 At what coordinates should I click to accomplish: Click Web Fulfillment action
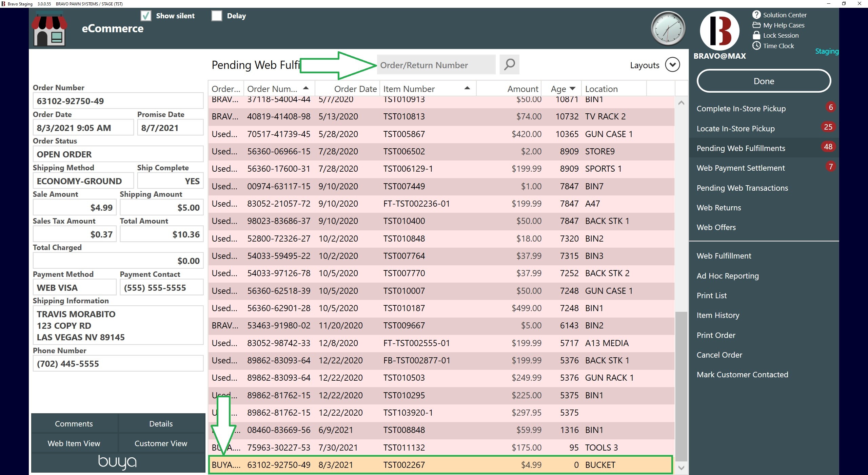click(x=724, y=256)
